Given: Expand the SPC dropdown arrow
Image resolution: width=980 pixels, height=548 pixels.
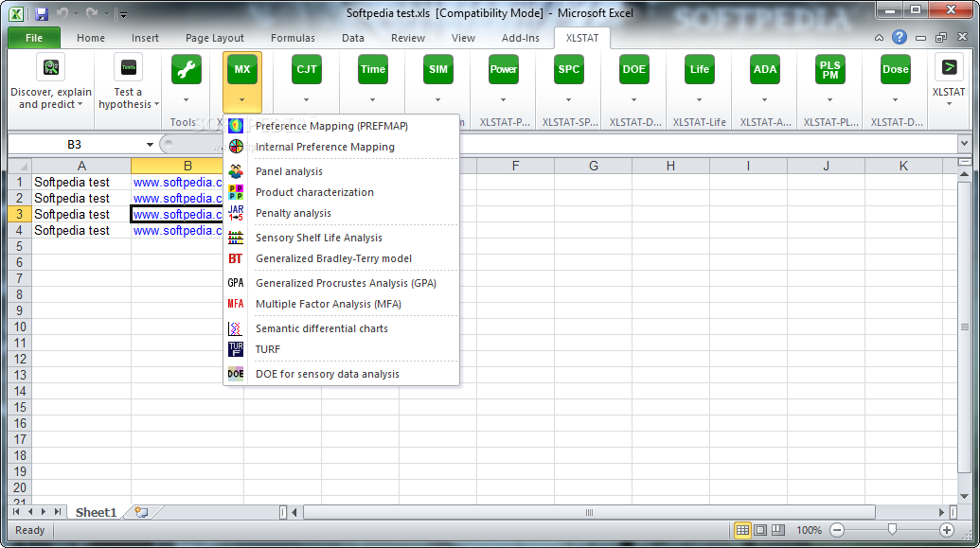Looking at the screenshot, I should click(x=569, y=100).
